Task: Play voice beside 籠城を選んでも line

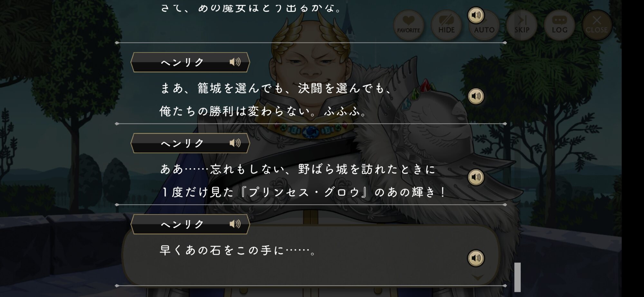Action: pyautogui.click(x=476, y=96)
